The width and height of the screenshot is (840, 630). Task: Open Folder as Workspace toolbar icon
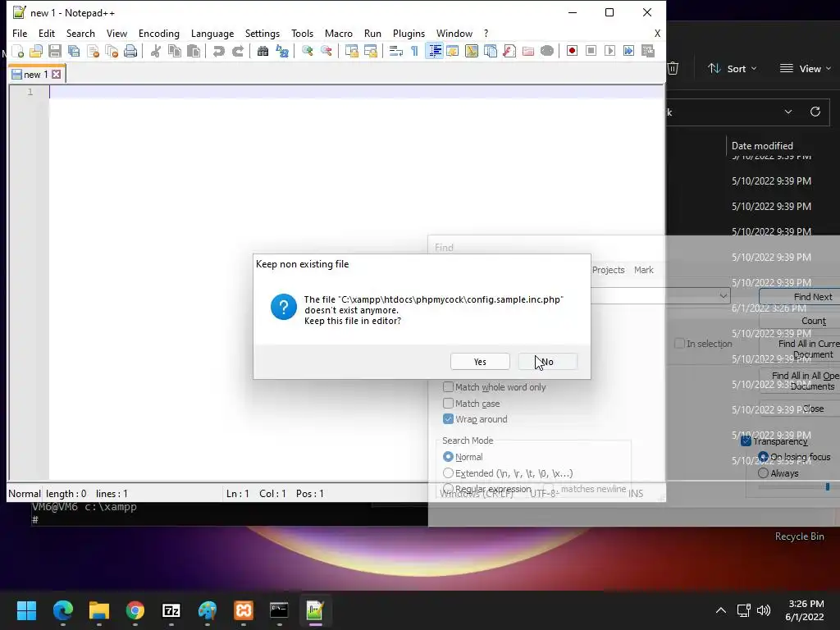(x=528, y=51)
